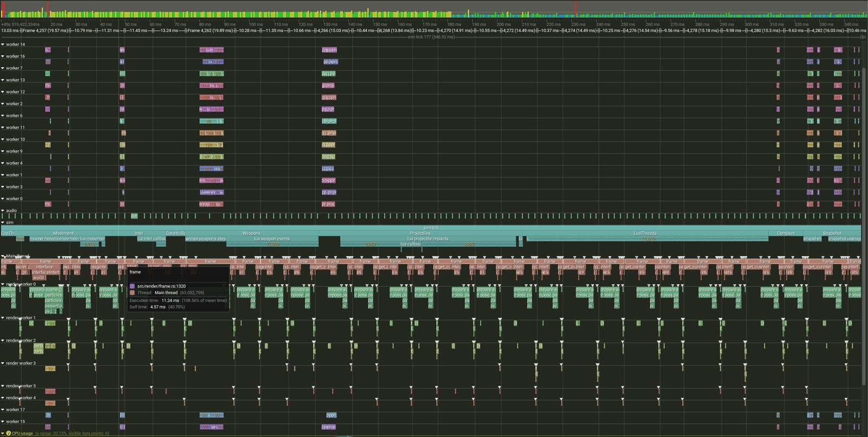The height and width of the screenshot is (437, 868).
Task: Click the worker 13 thread label
Action: [15, 80]
